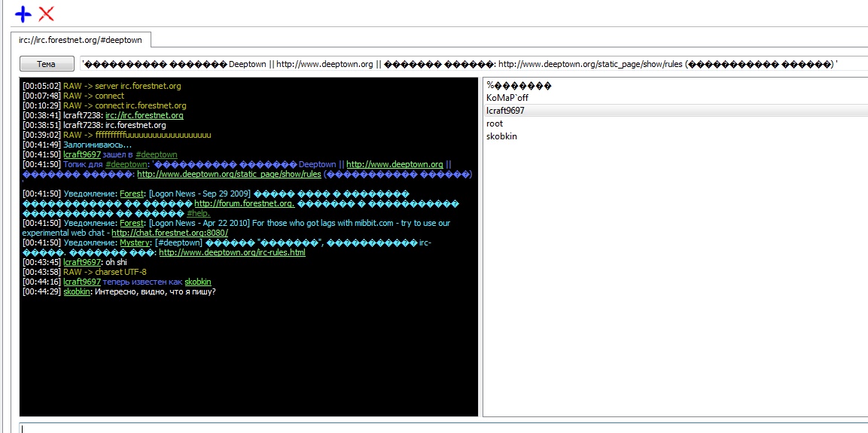Viewport: 868px width, 433px height.
Task: Open the static_page/show/rules link in chat
Action: tap(229, 174)
